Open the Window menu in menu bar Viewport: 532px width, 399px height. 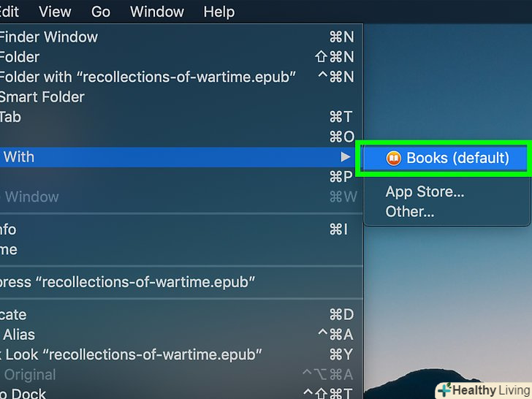click(x=156, y=12)
